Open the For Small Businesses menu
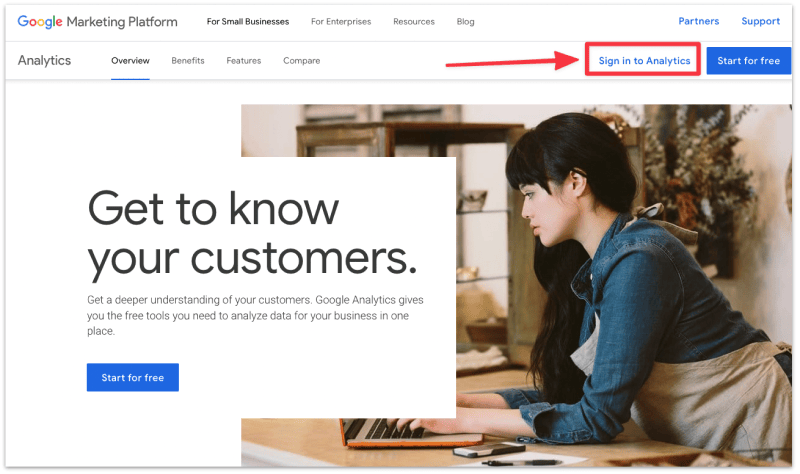This screenshot has height=474, width=800. click(247, 21)
